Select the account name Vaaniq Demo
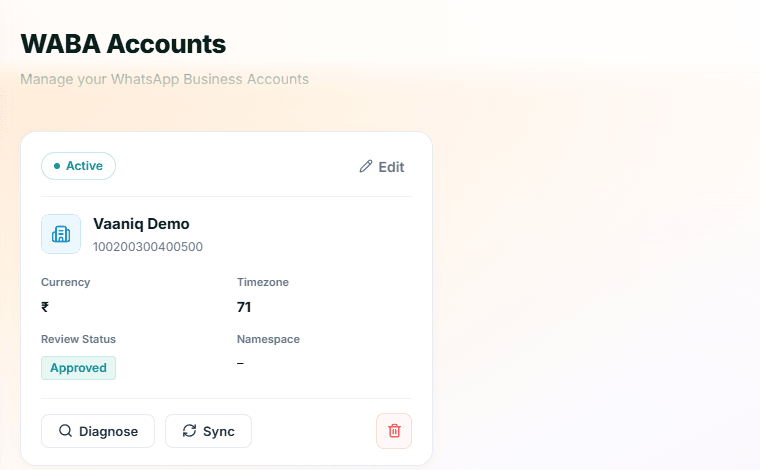760x470 pixels. coord(141,224)
